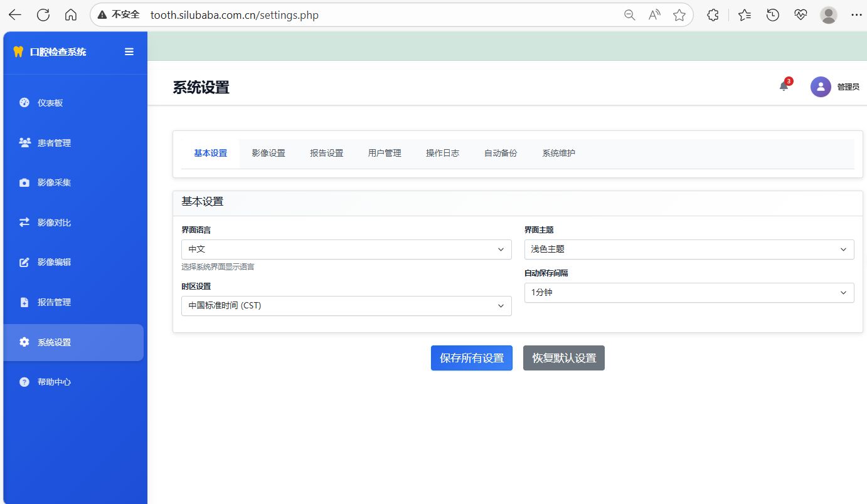Click the patient management people icon
Screen dimensions: 867x504
24,143
